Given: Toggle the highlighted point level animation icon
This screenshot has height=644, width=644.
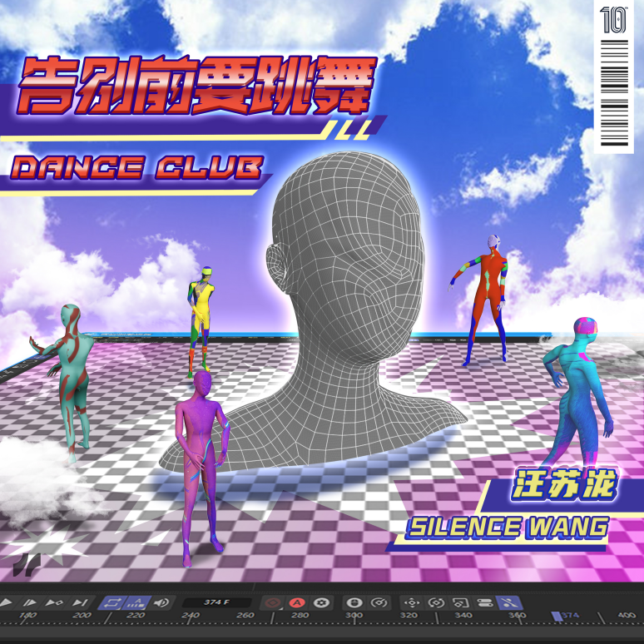Looking at the screenshot, I should pos(509,603).
